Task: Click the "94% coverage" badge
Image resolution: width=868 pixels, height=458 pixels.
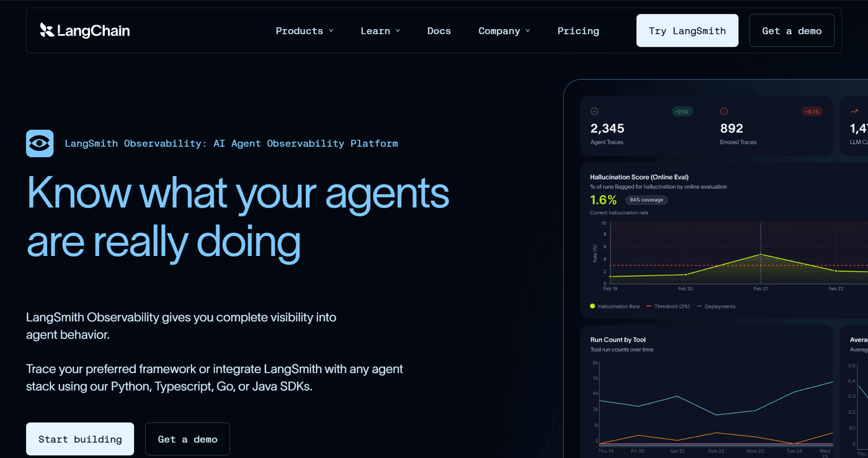Action: coord(647,200)
